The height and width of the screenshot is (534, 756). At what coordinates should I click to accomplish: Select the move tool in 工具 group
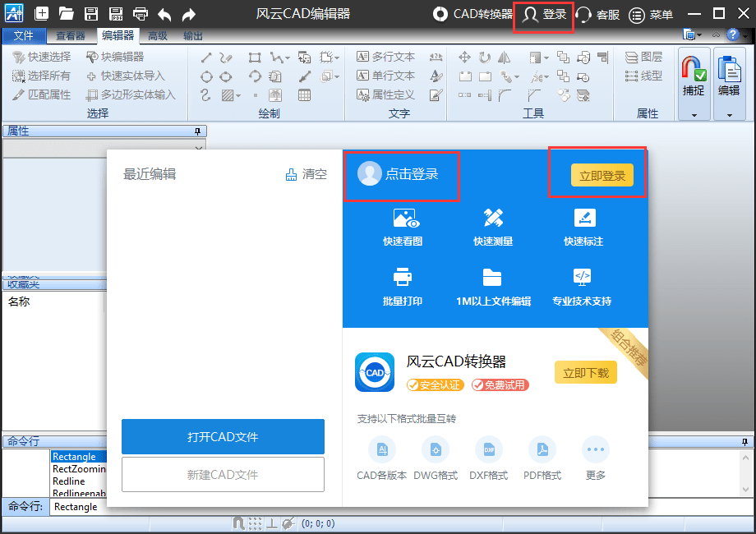(x=465, y=58)
